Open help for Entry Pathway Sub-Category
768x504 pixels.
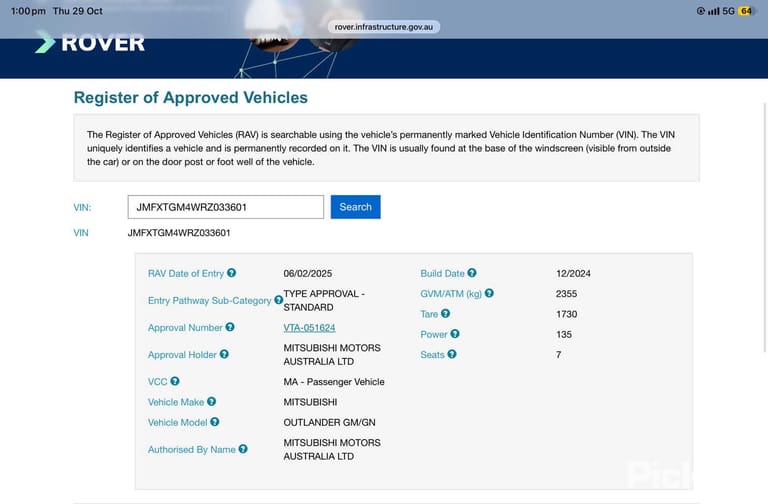coord(278,300)
